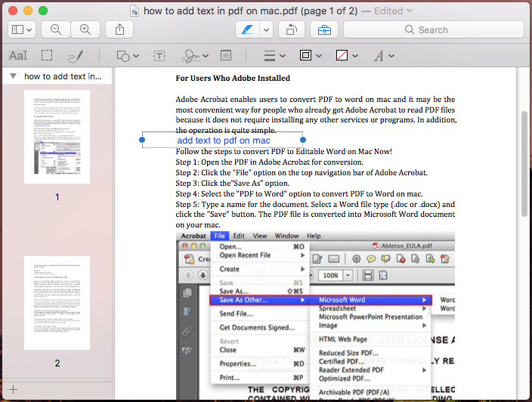532x402 pixels.
Task: Click Send File entry in Acrobat image
Action: pos(260,314)
